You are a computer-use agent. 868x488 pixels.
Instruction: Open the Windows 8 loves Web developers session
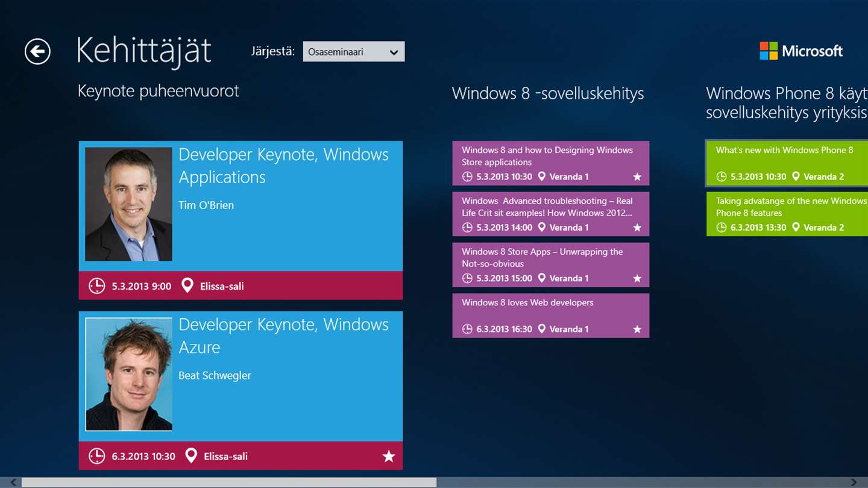[x=551, y=315]
